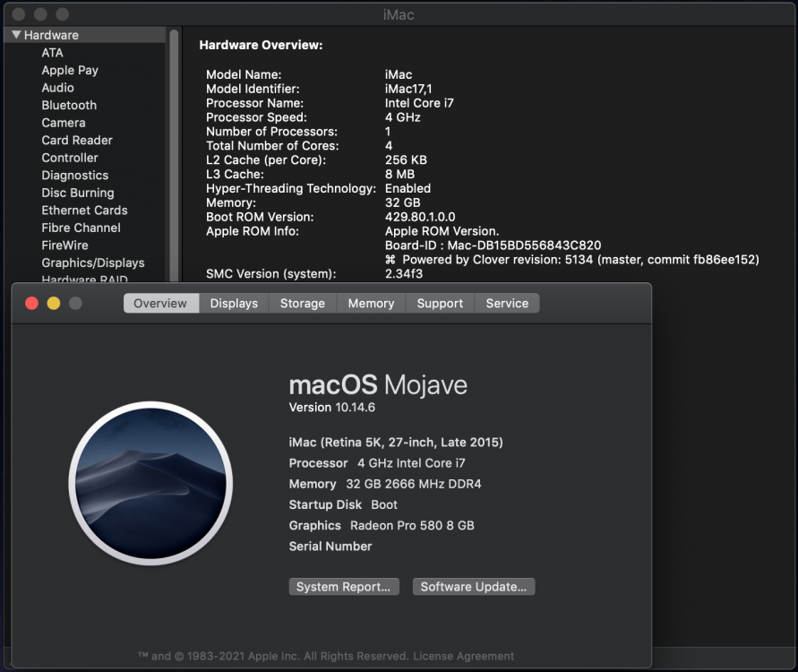Click the Hardware Overview heading
Screen dimensions: 798x672
[261, 45]
